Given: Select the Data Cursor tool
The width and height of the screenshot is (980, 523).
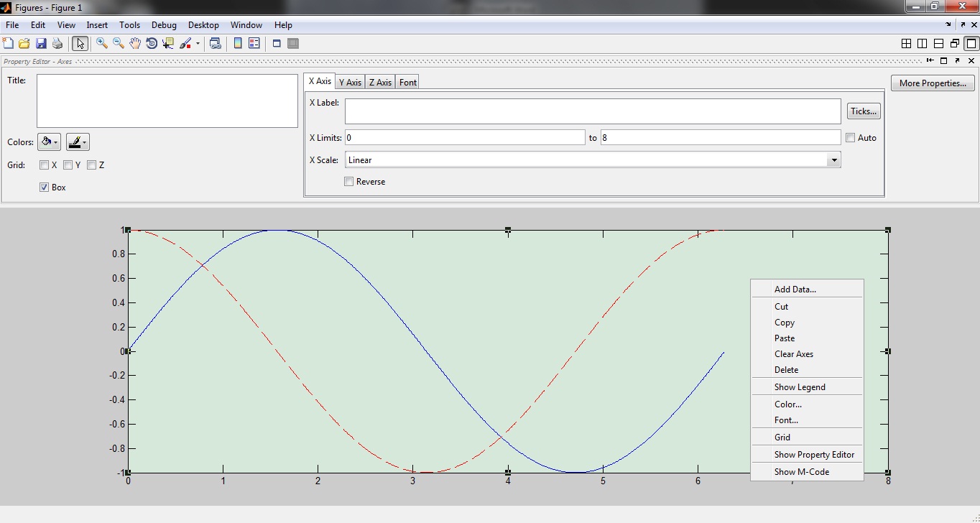Looking at the screenshot, I should (x=167, y=43).
